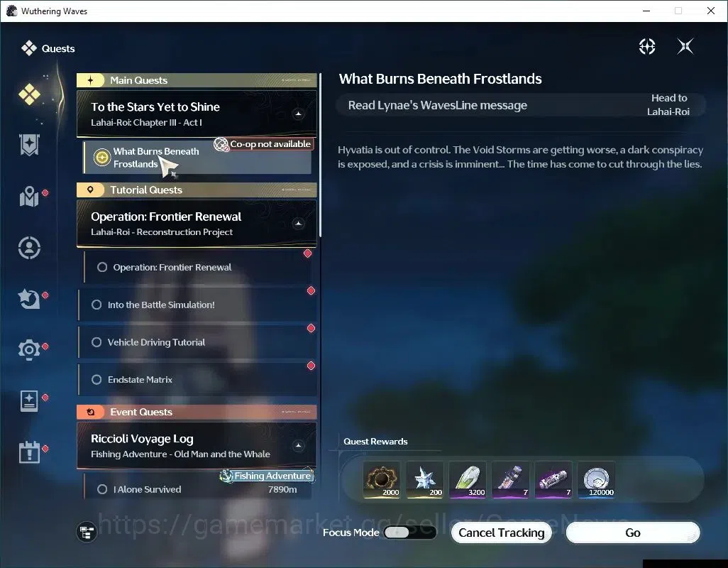
Task: Open the event star refresh sidebar icon
Action: (x=29, y=299)
